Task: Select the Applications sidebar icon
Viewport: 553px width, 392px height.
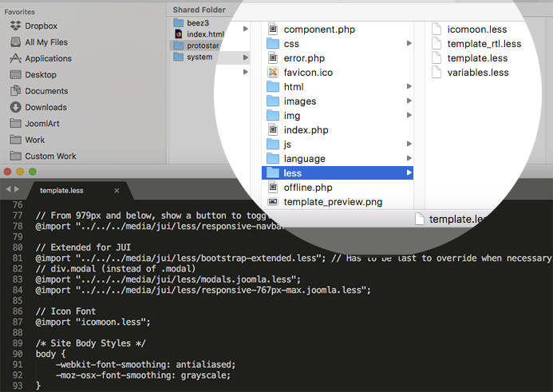Action: click(x=16, y=58)
